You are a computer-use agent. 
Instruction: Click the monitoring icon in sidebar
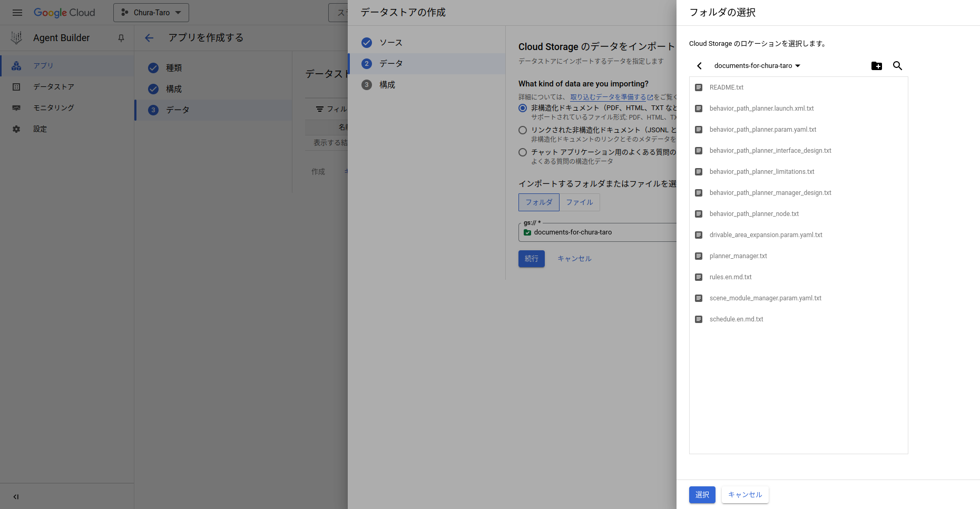pos(16,108)
